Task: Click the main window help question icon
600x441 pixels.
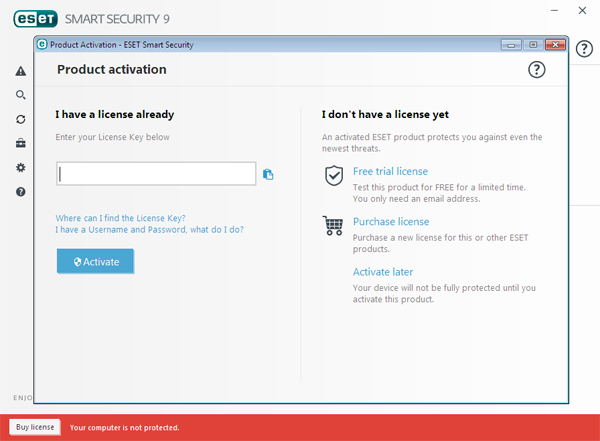Action: coord(584,49)
